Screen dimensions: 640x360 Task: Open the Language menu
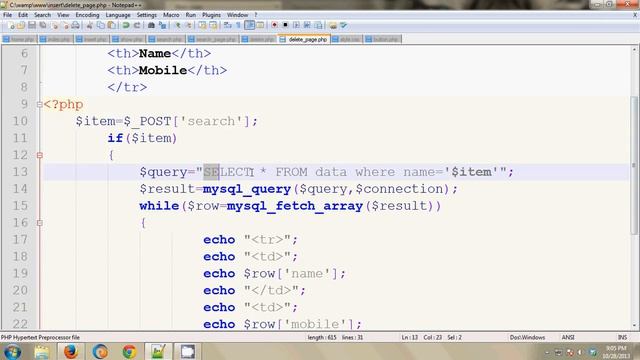point(118,15)
